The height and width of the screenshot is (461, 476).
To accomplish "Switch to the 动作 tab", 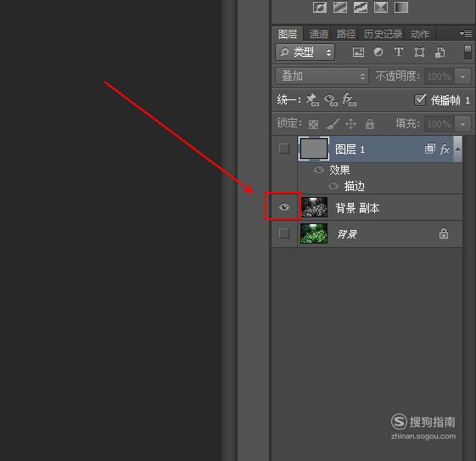I will pyautogui.click(x=420, y=34).
